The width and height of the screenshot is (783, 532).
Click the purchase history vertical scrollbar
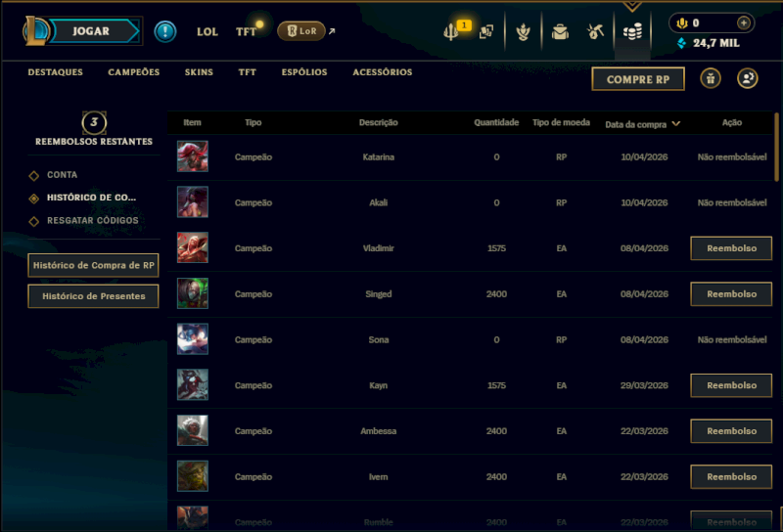pos(776,148)
